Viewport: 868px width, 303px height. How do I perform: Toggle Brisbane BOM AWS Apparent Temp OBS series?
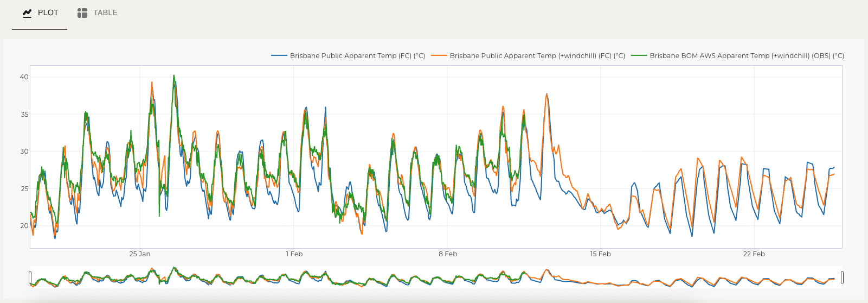(747, 56)
